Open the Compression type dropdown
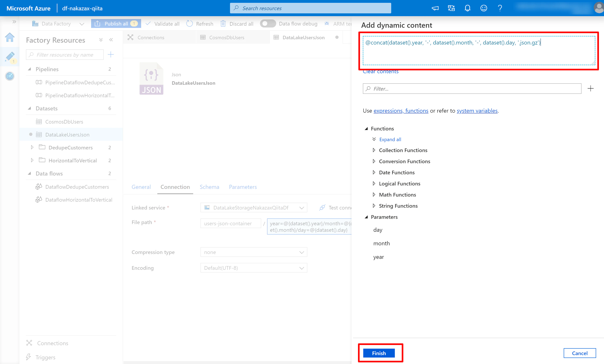The width and height of the screenshot is (604, 364). click(254, 252)
